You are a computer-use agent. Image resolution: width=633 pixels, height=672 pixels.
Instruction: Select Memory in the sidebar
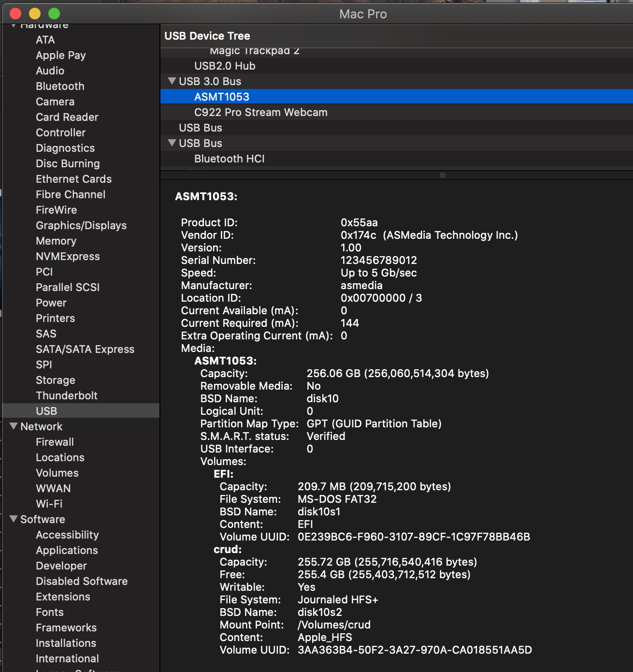tap(56, 241)
